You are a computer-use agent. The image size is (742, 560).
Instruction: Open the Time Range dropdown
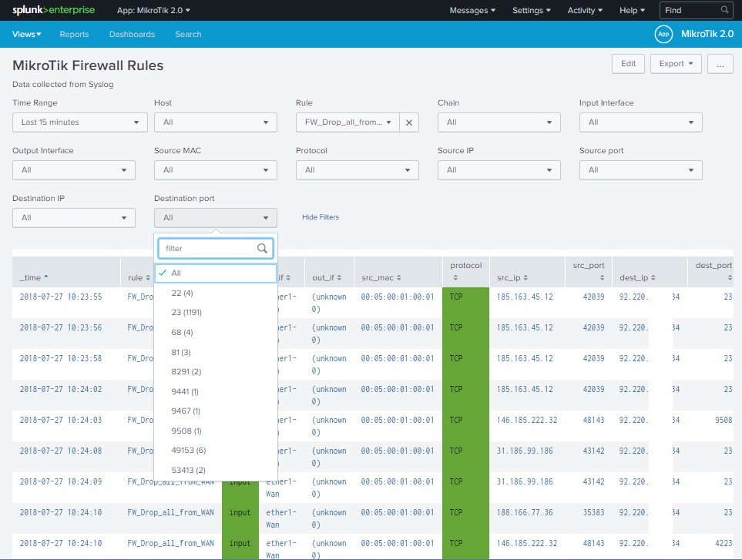click(80, 122)
